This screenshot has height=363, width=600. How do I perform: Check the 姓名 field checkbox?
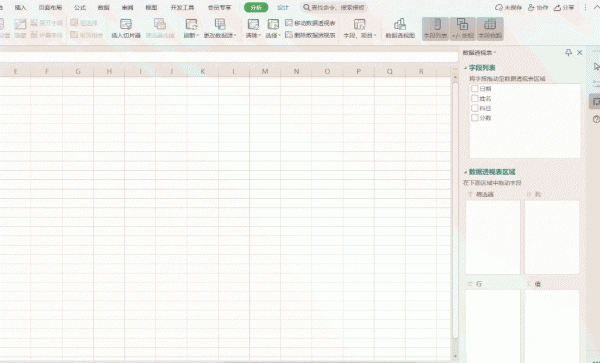click(x=475, y=98)
